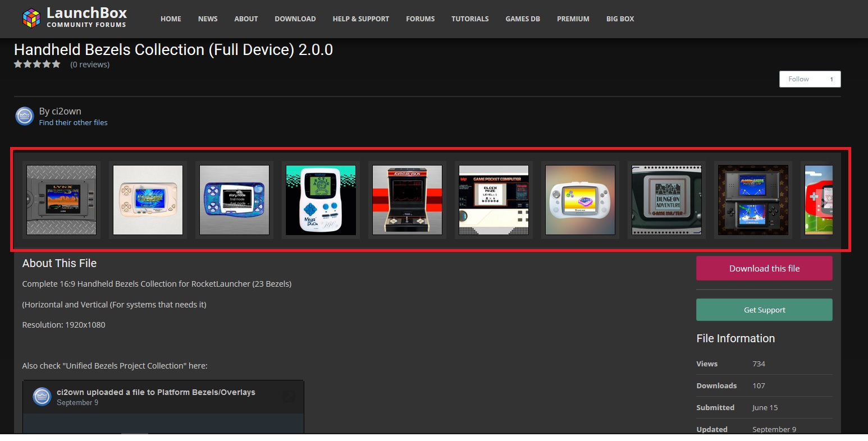Open GAMES DB from the navigation bar
Screen dimensions: 868x441
pyautogui.click(x=523, y=19)
